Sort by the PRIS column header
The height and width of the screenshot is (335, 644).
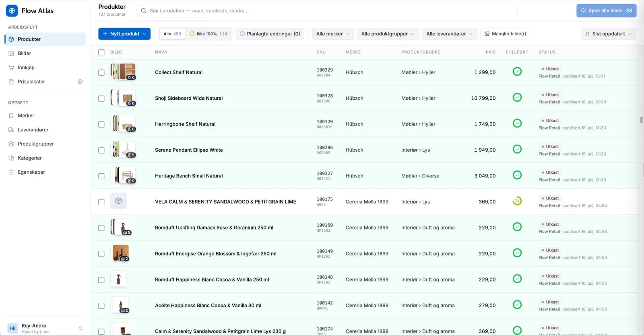(490, 52)
